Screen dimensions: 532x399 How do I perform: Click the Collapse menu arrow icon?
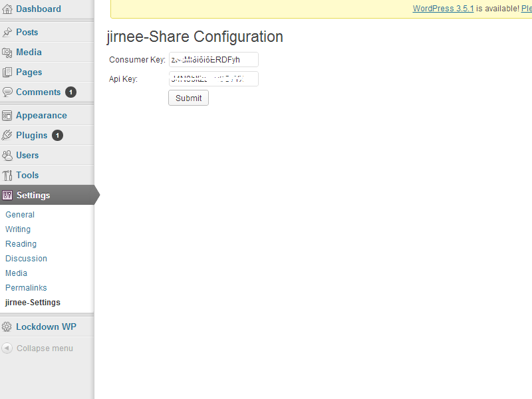pyautogui.click(x=7, y=348)
